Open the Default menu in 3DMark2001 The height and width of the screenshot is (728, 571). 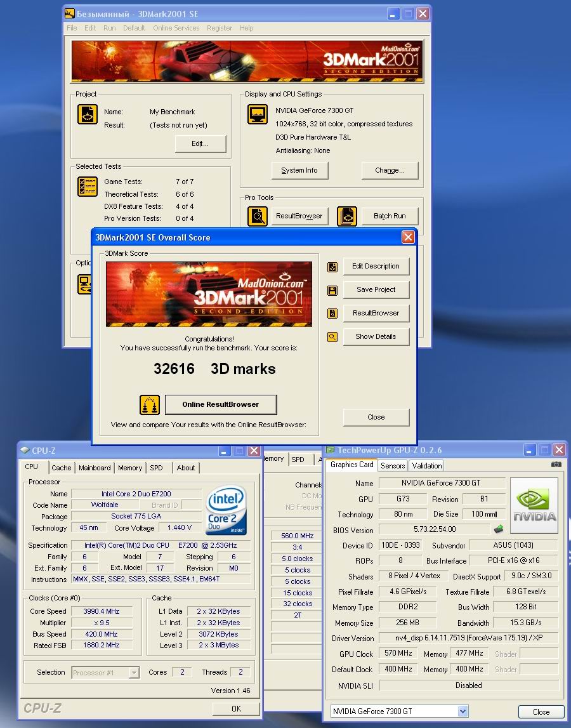(x=134, y=28)
